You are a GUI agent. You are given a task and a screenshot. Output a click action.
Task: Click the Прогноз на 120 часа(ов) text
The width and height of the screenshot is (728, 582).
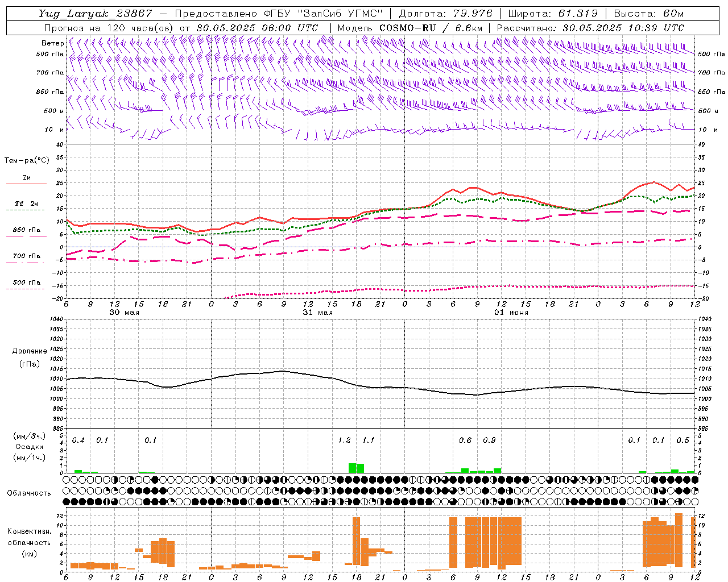[109, 27]
